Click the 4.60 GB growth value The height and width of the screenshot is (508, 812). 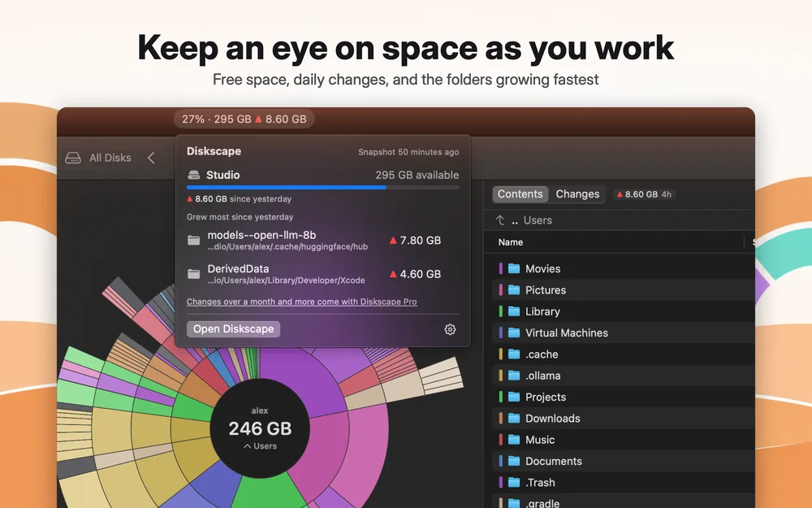coord(415,274)
